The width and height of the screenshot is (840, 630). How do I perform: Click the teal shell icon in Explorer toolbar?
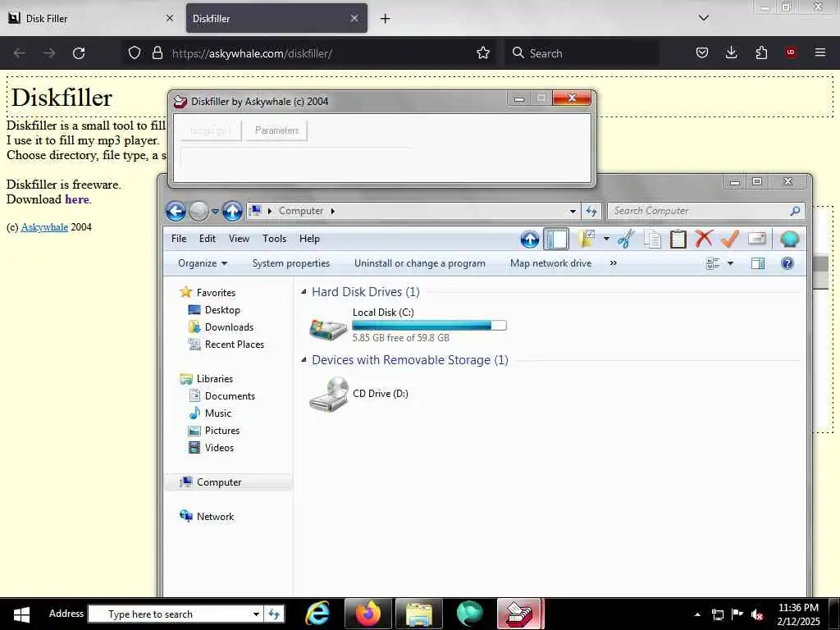point(789,239)
